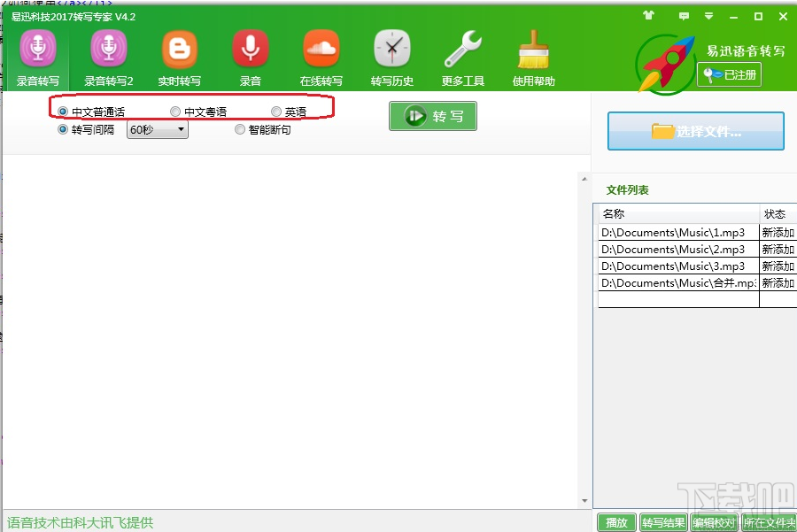This screenshot has width=797, height=532.
Task: Click the rocket logo icon
Action: tap(666, 65)
